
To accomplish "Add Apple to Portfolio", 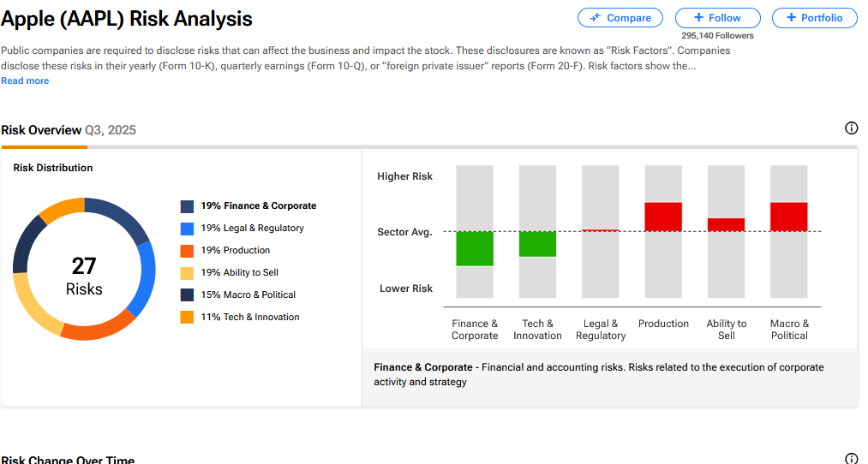I will point(814,18).
